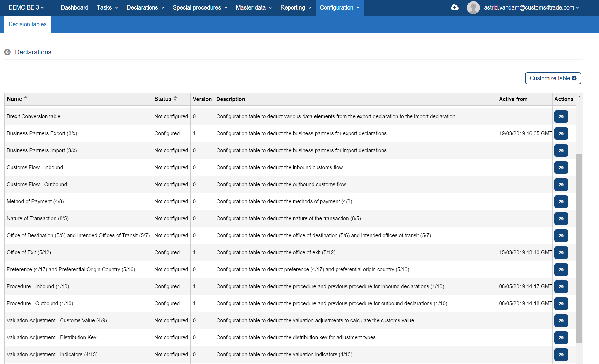This screenshot has height=364, width=599.
Task: Open the Dashboard menu item
Action: click(74, 7)
